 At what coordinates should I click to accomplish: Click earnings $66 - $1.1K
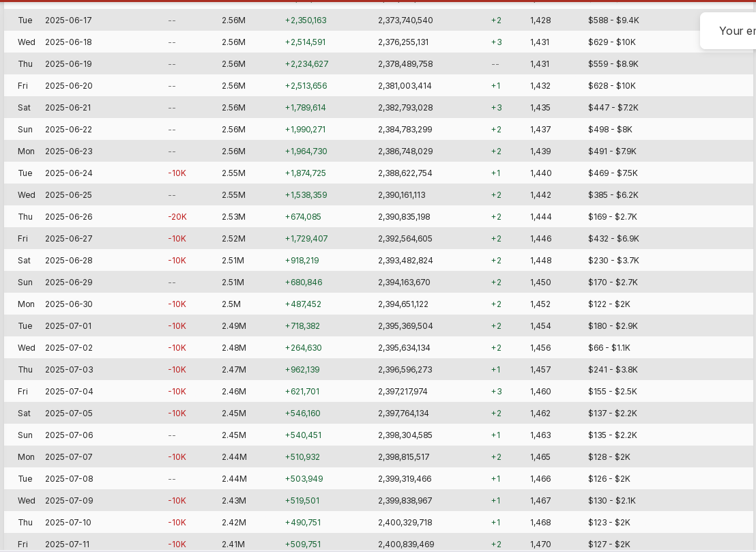(609, 347)
